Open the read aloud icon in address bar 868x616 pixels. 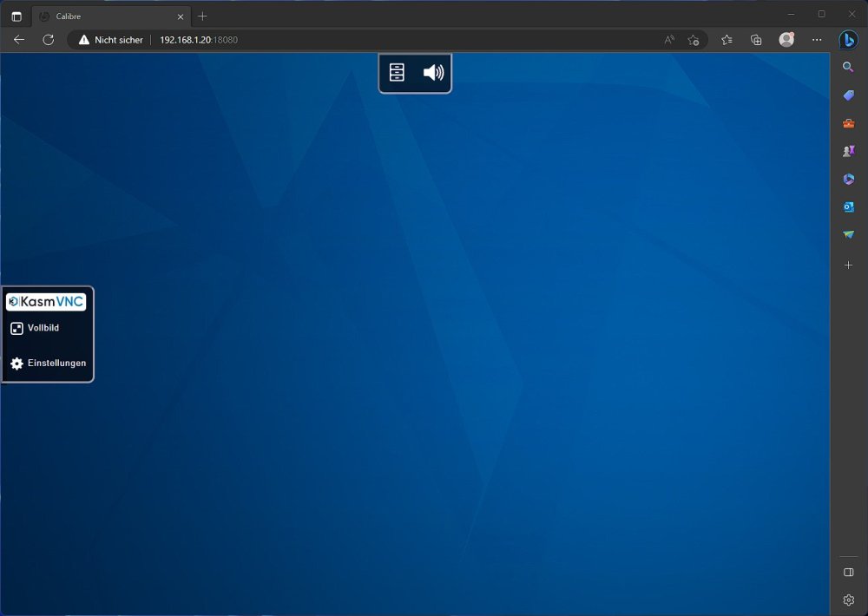pyautogui.click(x=669, y=40)
